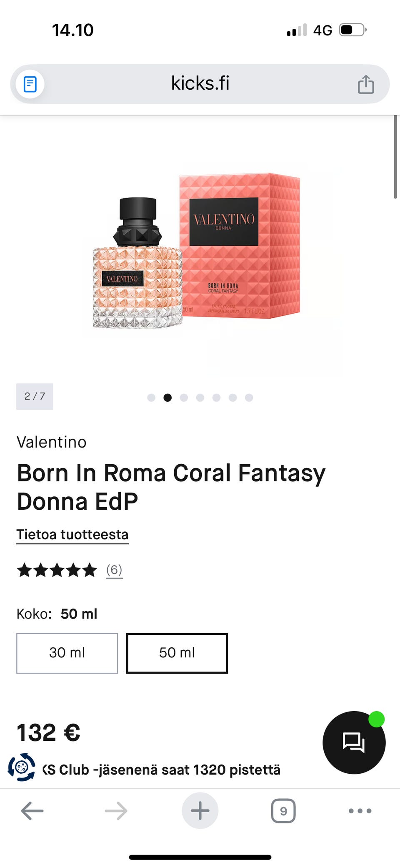
Task: Click the five-star rating
Action: 57,570
